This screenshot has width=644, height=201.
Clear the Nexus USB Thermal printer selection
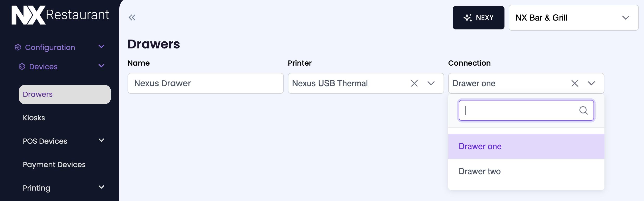[x=414, y=83]
